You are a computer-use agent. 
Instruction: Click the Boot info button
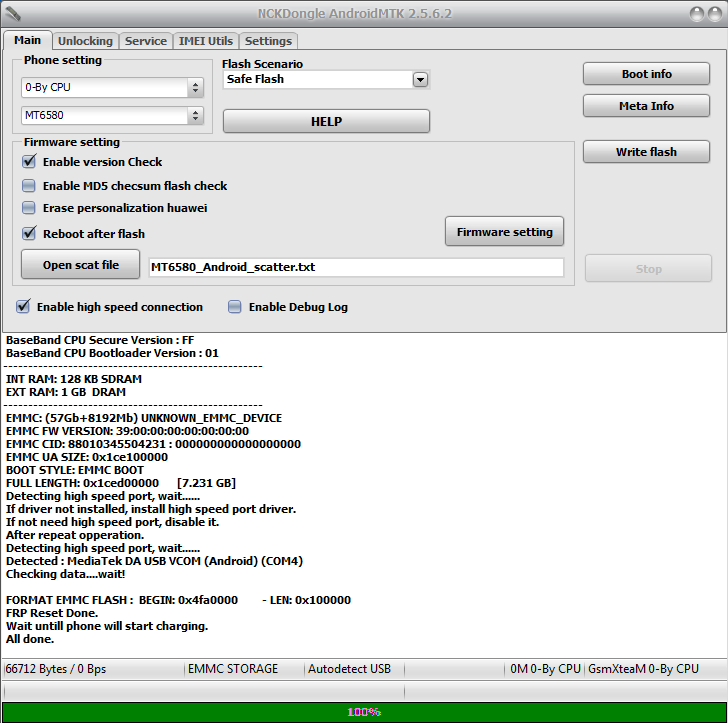(646, 74)
